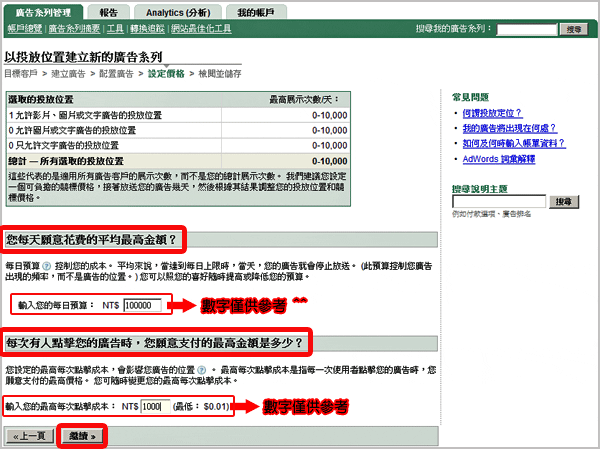Click the 以投放位置建立新的廣告系列 page heading
This screenshot has width=600, height=449.
pos(83,57)
